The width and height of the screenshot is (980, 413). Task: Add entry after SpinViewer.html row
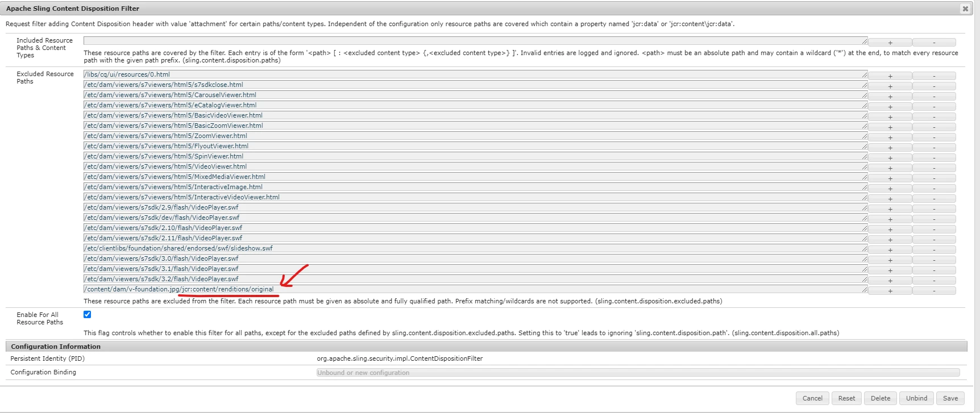pos(890,158)
